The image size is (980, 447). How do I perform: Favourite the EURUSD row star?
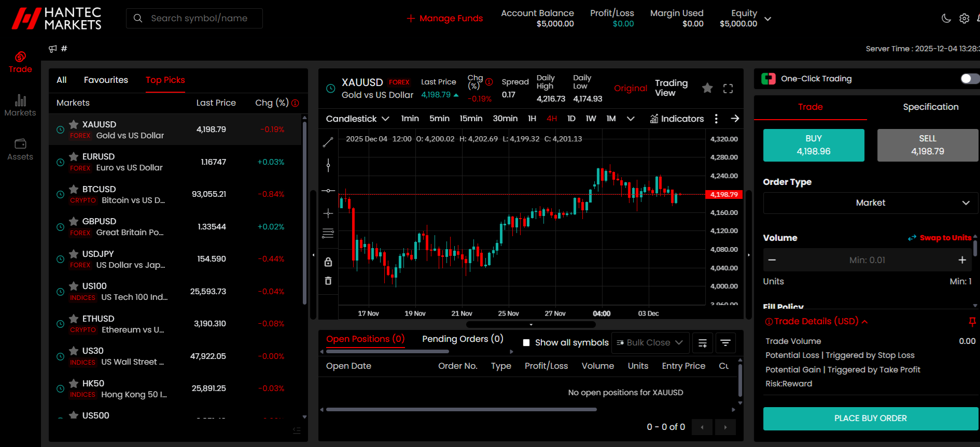(x=74, y=156)
